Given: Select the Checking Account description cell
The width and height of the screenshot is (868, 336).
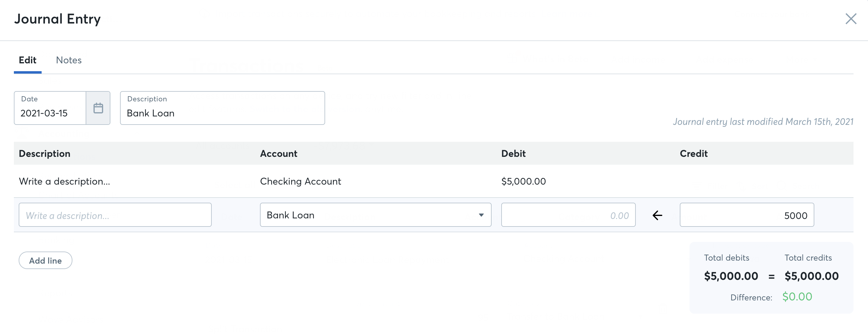Looking at the screenshot, I should tap(65, 181).
